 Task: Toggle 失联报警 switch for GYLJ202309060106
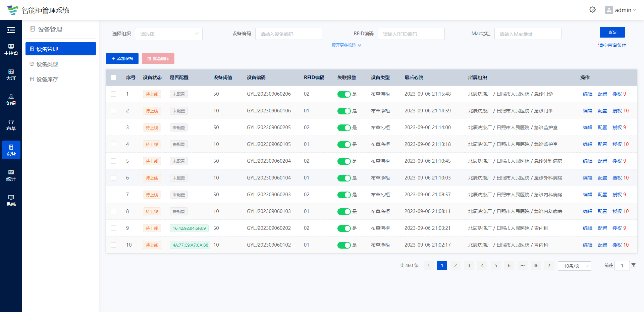344,111
